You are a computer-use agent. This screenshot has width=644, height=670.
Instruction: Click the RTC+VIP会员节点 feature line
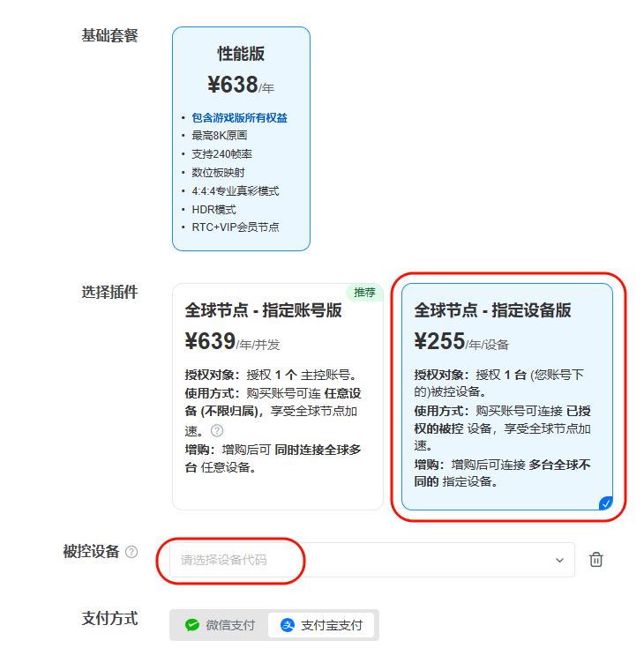tap(236, 227)
